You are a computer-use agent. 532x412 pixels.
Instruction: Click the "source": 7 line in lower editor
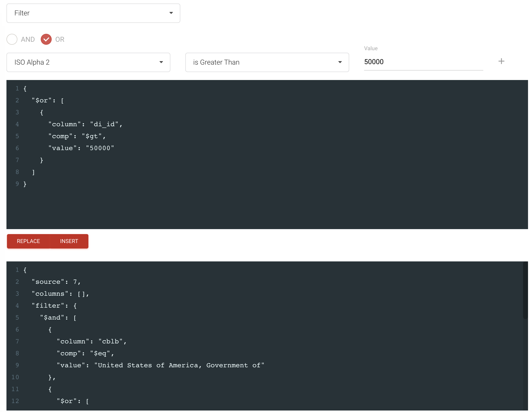(x=56, y=282)
